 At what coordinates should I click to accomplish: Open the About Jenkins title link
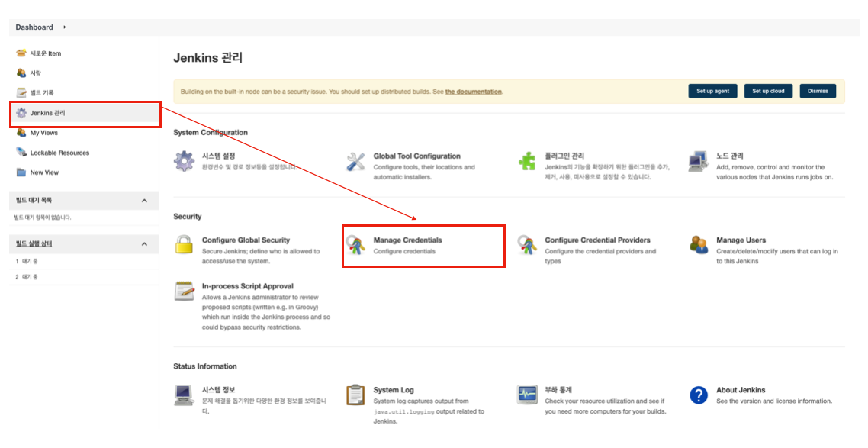(x=741, y=390)
